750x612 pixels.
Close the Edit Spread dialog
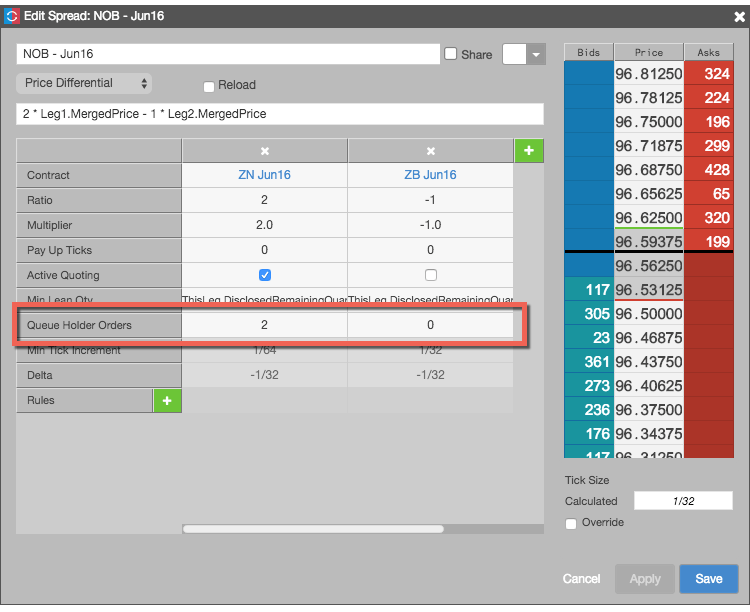click(x=739, y=17)
